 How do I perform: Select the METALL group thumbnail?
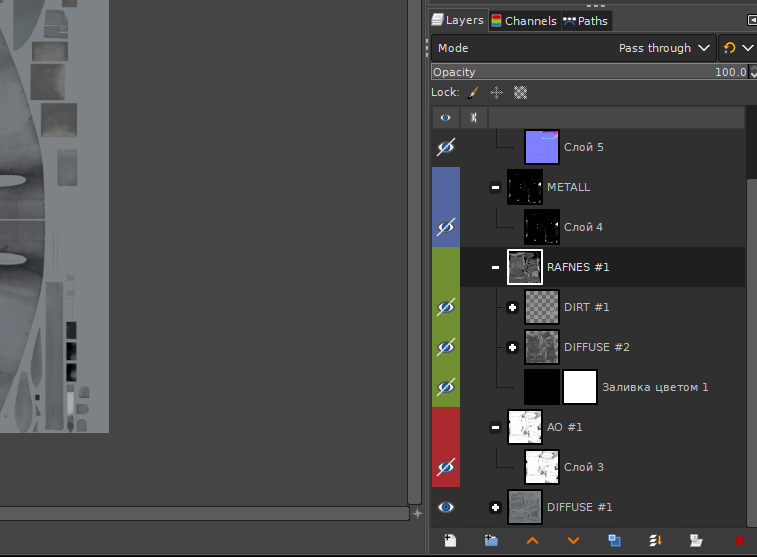tap(525, 187)
